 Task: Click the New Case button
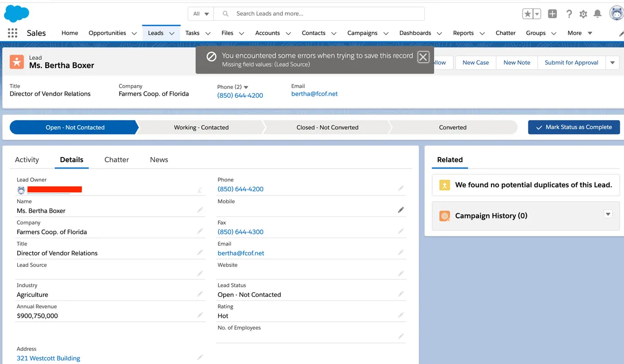click(476, 62)
